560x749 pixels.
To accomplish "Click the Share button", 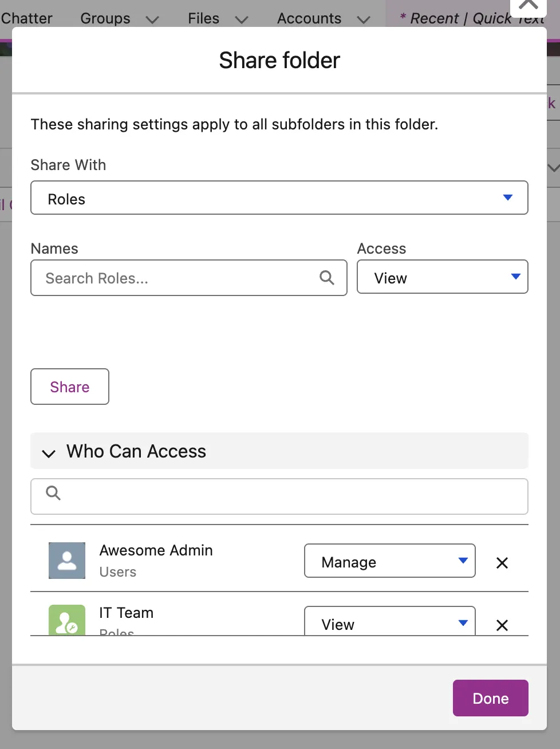I will 70,387.
